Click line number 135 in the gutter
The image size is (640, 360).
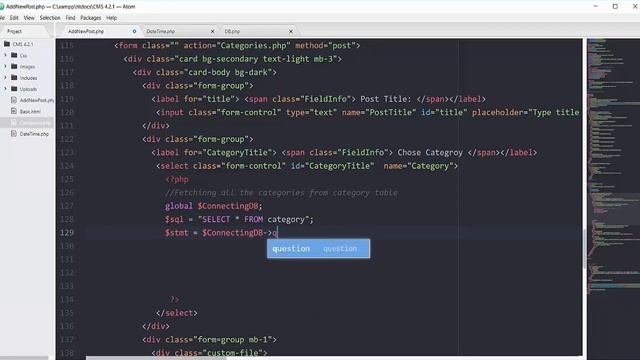click(67, 313)
